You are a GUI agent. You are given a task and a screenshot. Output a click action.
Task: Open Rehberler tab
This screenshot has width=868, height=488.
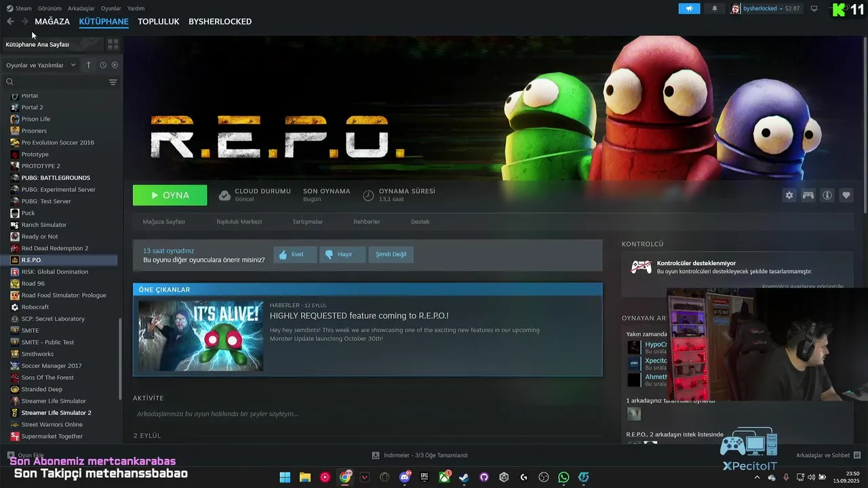tap(366, 222)
